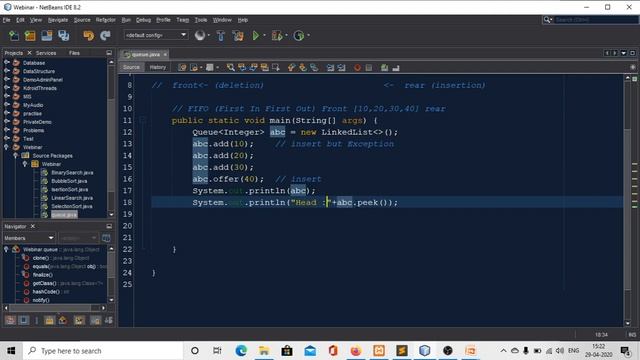Viewport: 640px width, 360px height.
Task: Open BinarySearch.java in Projects tree
Action: tap(72, 173)
